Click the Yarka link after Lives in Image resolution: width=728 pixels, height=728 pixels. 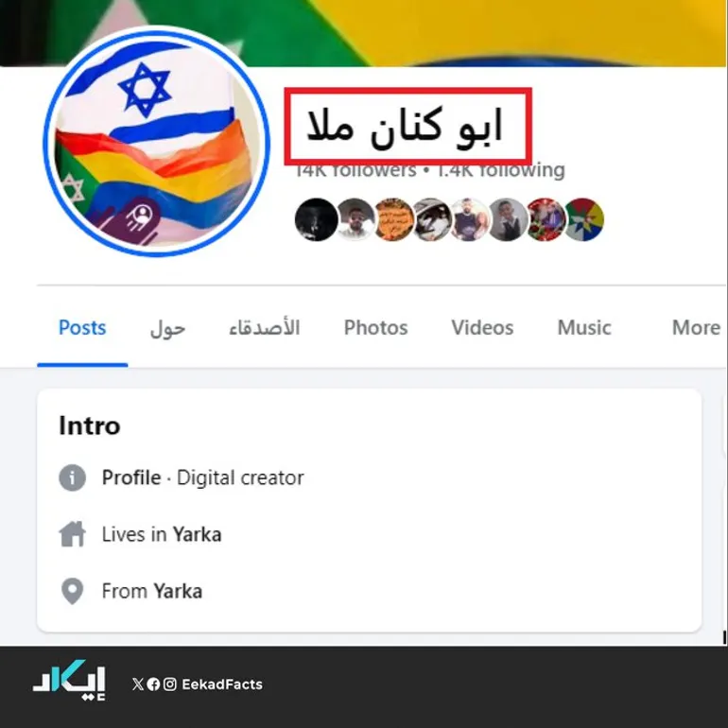pos(197,534)
